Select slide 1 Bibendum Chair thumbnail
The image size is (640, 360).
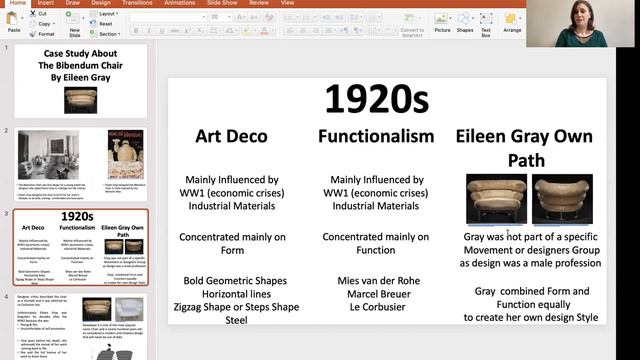click(x=80, y=81)
